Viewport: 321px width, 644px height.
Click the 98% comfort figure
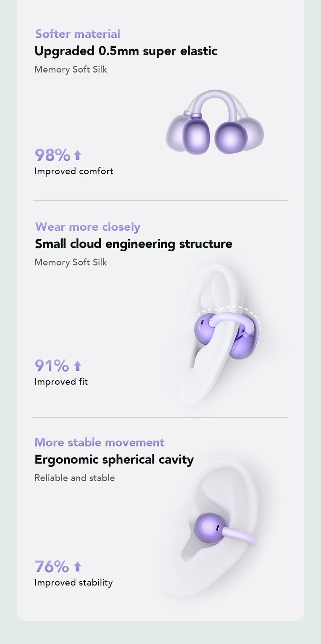coord(53,154)
